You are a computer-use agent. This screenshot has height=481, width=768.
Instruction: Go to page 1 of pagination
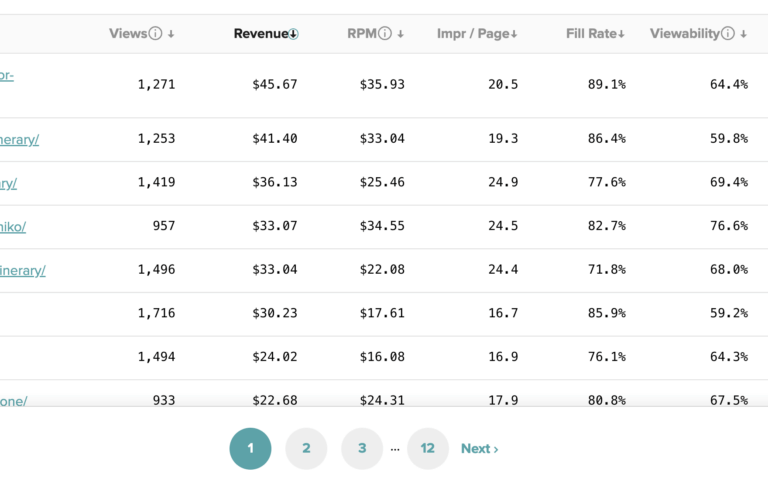pyautogui.click(x=250, y=448)
